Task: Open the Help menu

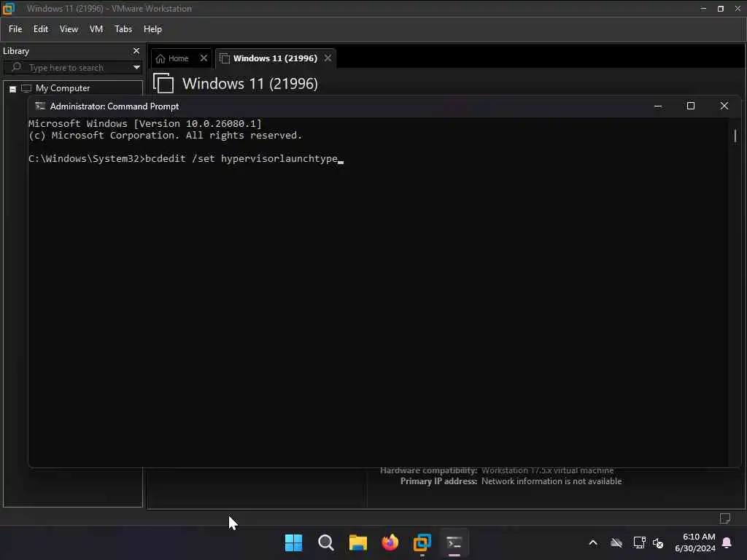Action: 152,29
